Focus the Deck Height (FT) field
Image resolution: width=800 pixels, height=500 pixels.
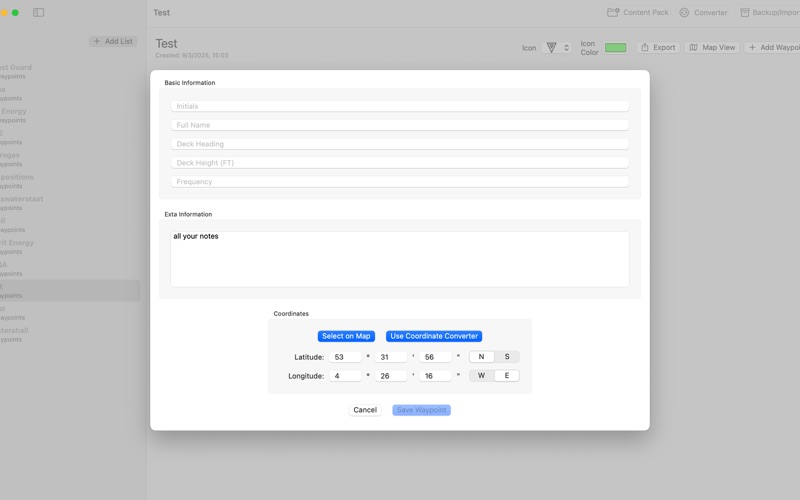click(399, 163)
